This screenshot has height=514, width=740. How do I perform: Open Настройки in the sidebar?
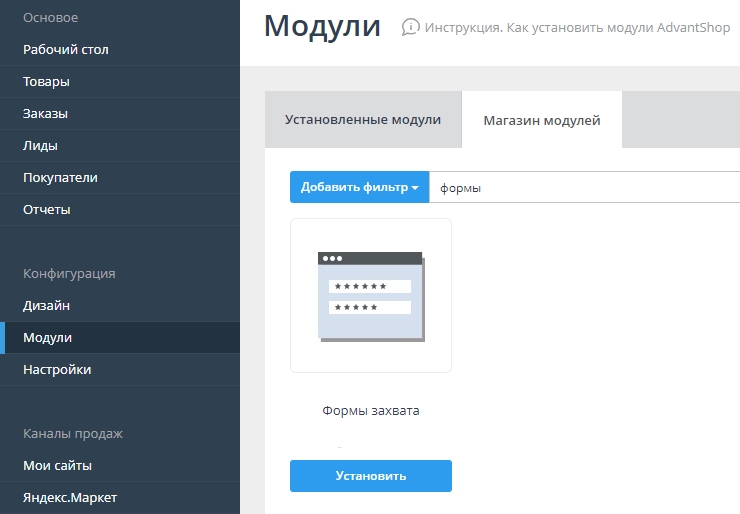pos(57,369)
